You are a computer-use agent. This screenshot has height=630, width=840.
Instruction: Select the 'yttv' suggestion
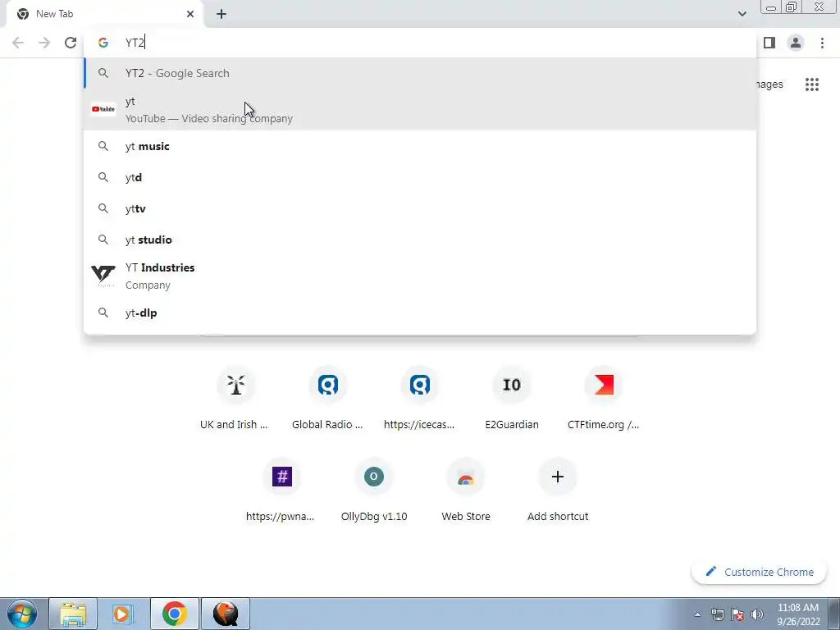[x=420, y=208]
